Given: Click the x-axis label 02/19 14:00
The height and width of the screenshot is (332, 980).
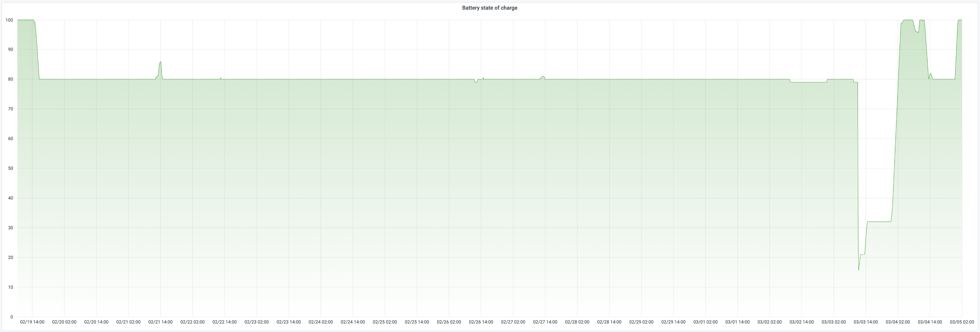Looking at the screenshot, I should pyautogui.click(x=32, y=322).
